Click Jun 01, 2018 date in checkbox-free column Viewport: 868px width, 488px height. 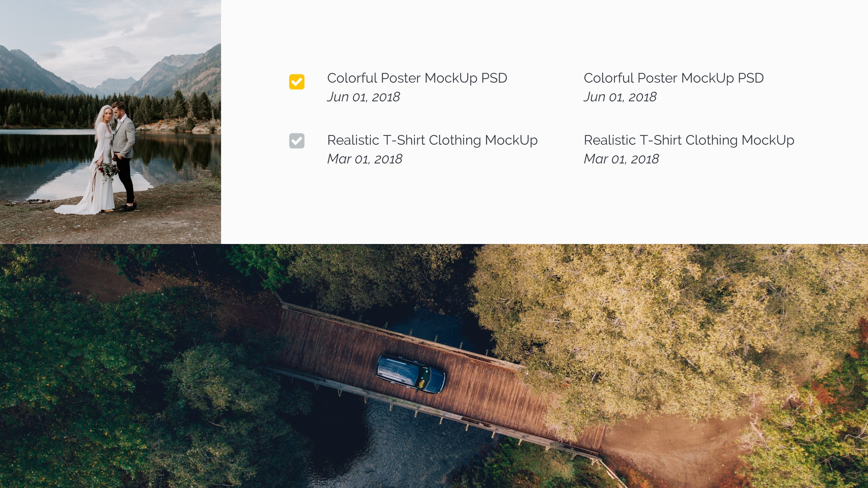(x=620, y=97)
